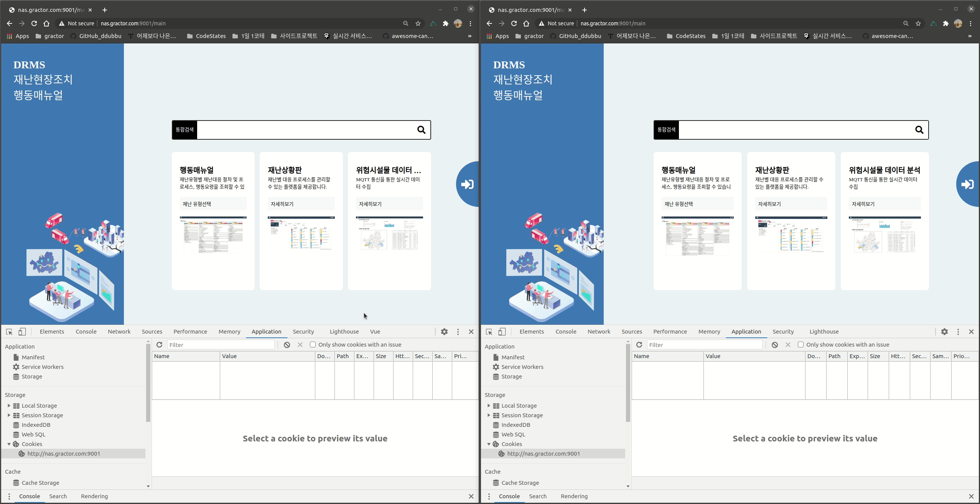The width and height of the screenshot is (980, 504).
Task: Expand the Local Storage tree
Action: point(8,405)
